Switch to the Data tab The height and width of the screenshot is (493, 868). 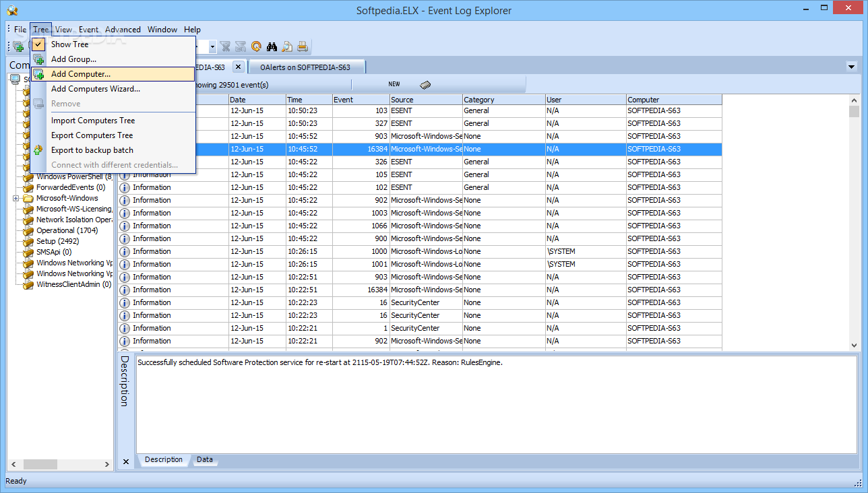pos(205,460)
